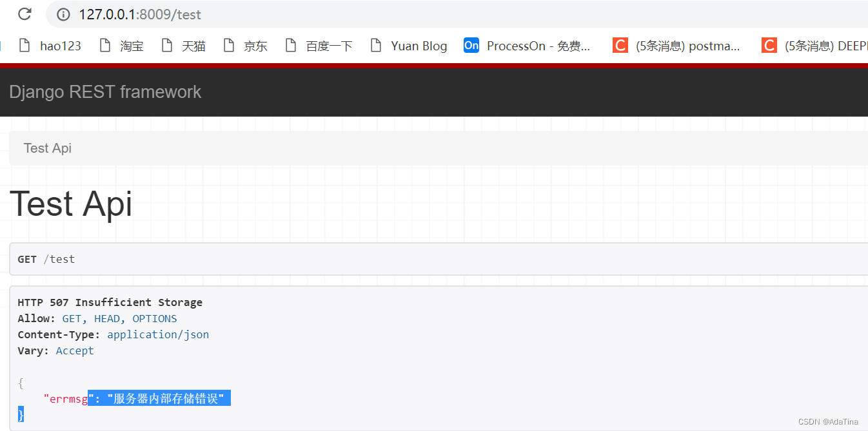Open the 京东 bookmark
The height and width of the screenshot is (431, 868).
pos(245,46)
